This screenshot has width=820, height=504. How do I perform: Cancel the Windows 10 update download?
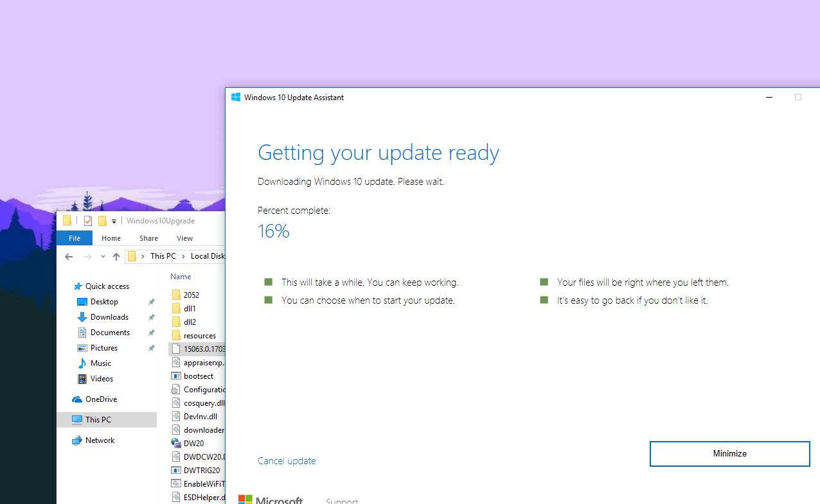coord(287,461)
